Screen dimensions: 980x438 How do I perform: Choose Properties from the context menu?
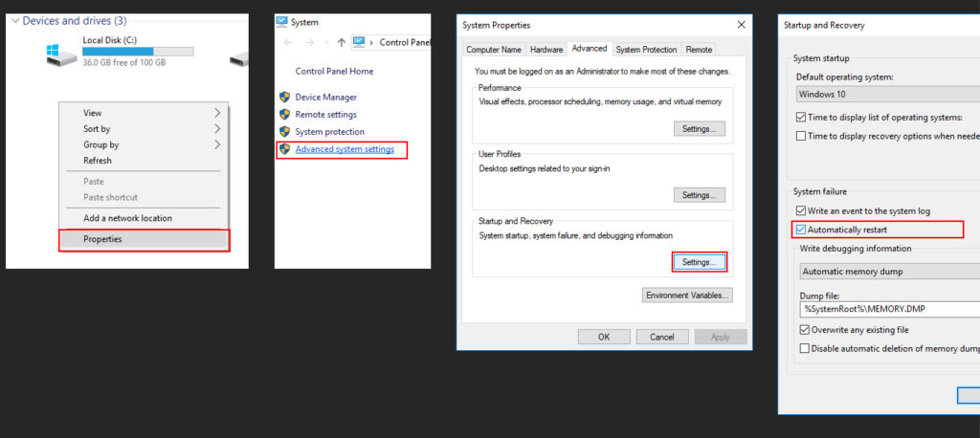pos(144,239)
